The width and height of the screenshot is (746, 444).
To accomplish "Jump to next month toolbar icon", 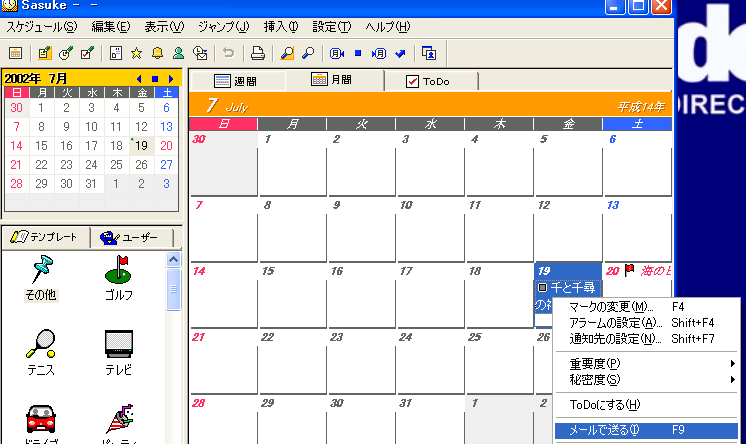I will point(379,53).
